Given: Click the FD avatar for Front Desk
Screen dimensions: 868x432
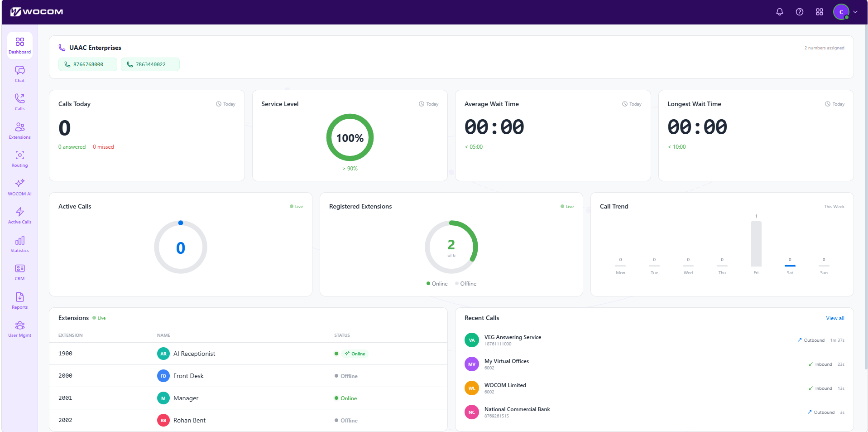Looking at the screenshot, I should (163, 376).
